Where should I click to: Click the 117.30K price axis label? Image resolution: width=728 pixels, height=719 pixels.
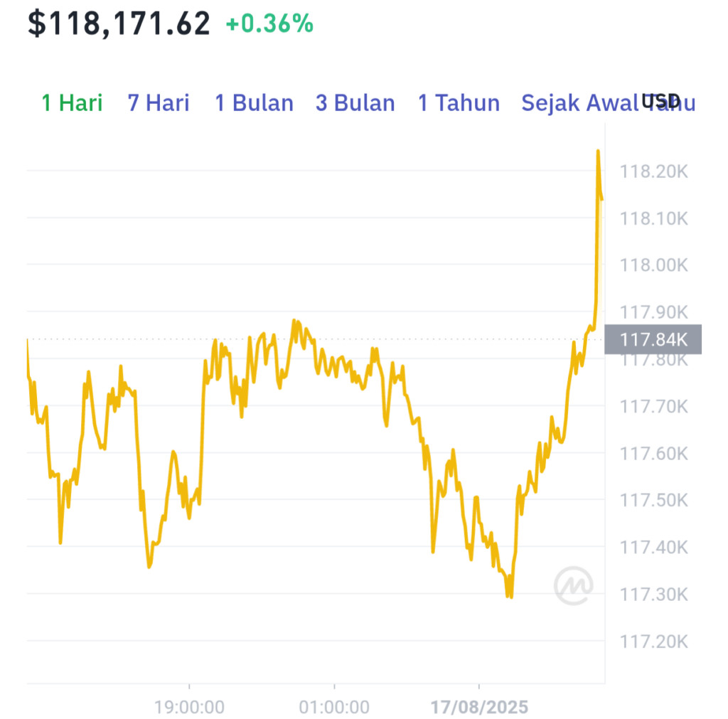(x=654, y=594)
